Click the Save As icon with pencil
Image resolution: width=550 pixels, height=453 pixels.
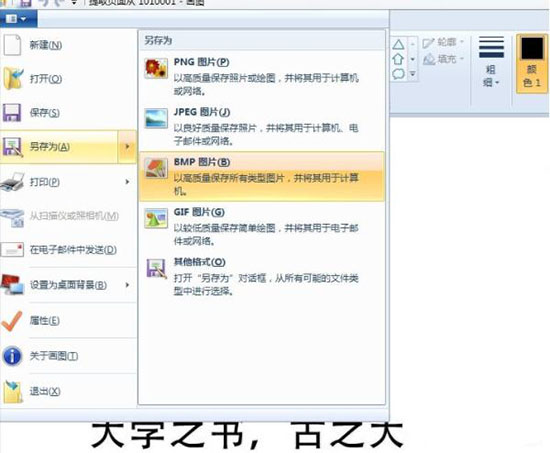point(13,147)
